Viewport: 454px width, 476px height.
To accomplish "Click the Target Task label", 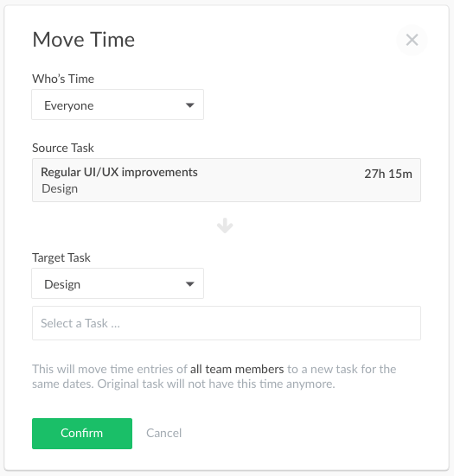I will 61,257.
